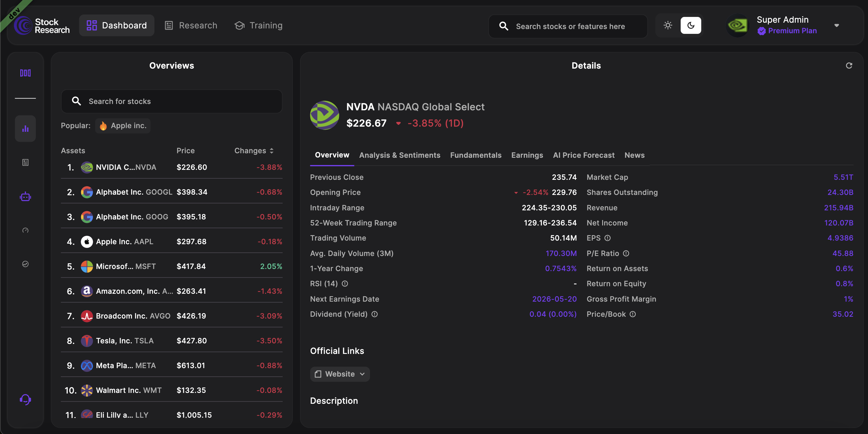Sort by the Changes column header

point(254,151)
